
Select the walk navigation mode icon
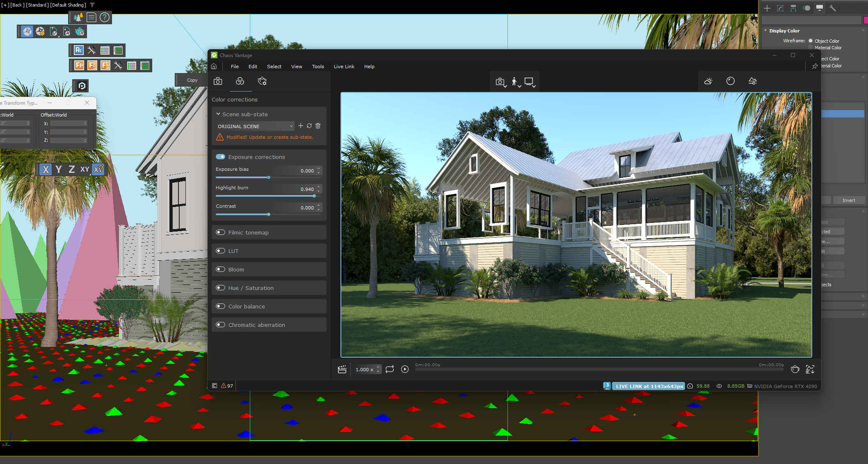[514, 82]
